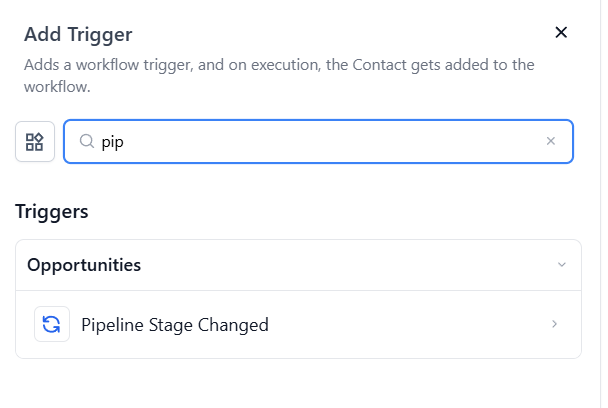The image size is (608, 408).
Task: Open the trigger categories grid view
Action: (x=35, y=142)
